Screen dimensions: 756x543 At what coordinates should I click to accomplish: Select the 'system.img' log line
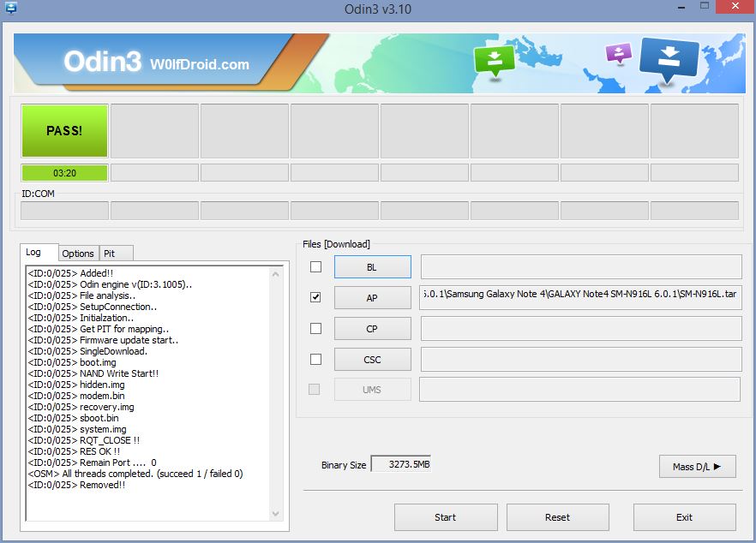(x=77, y=428)
